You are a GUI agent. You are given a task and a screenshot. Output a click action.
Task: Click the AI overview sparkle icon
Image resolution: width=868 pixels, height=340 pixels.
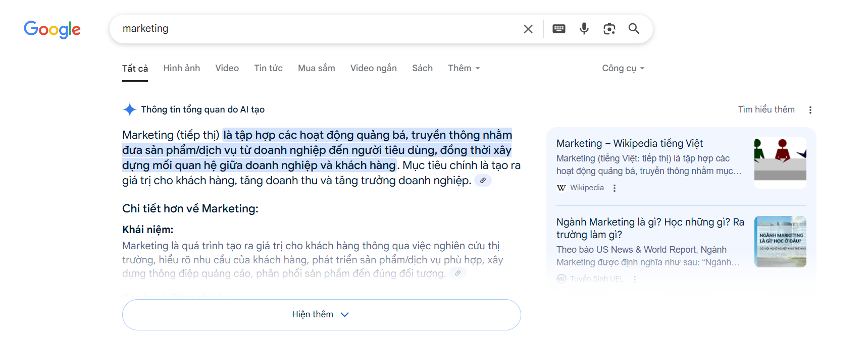click(130, 109)
